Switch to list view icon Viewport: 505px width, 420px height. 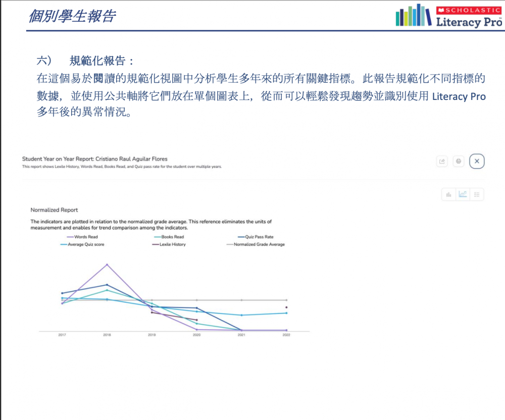477,194
